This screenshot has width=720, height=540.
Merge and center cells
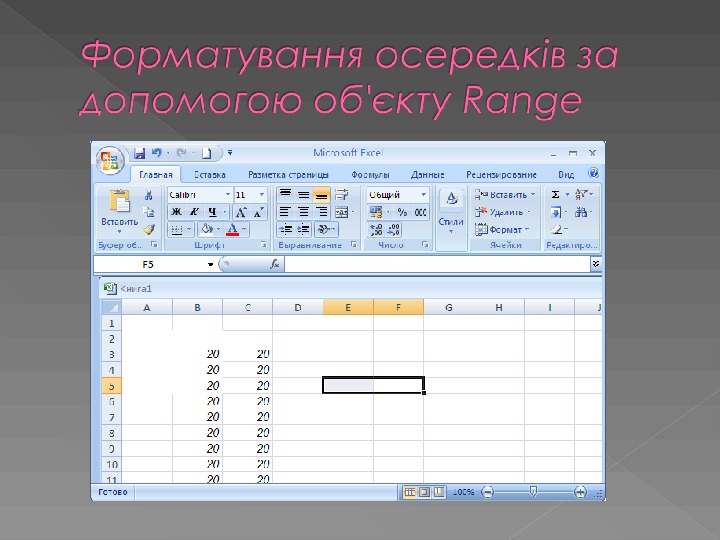pos(342,212)
